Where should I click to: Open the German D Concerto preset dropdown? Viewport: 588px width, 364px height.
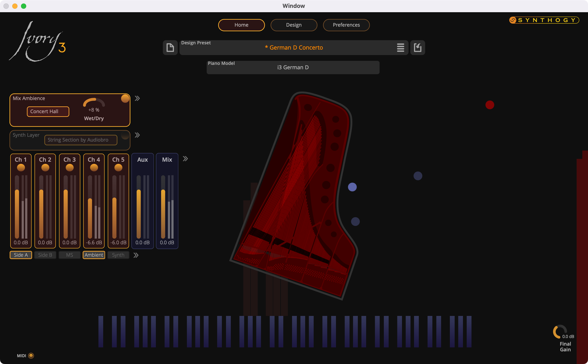pos(294,48)
